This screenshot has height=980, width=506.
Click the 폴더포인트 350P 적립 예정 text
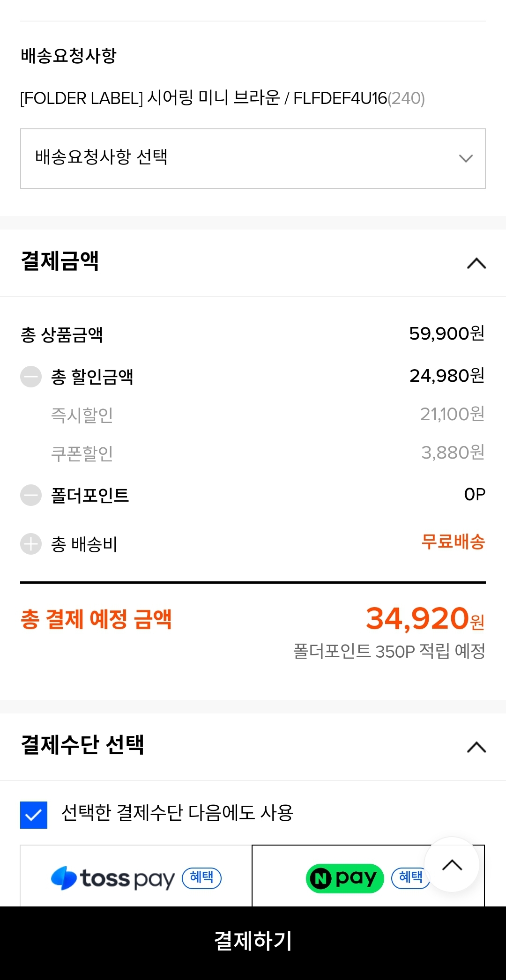coord(389,651)
